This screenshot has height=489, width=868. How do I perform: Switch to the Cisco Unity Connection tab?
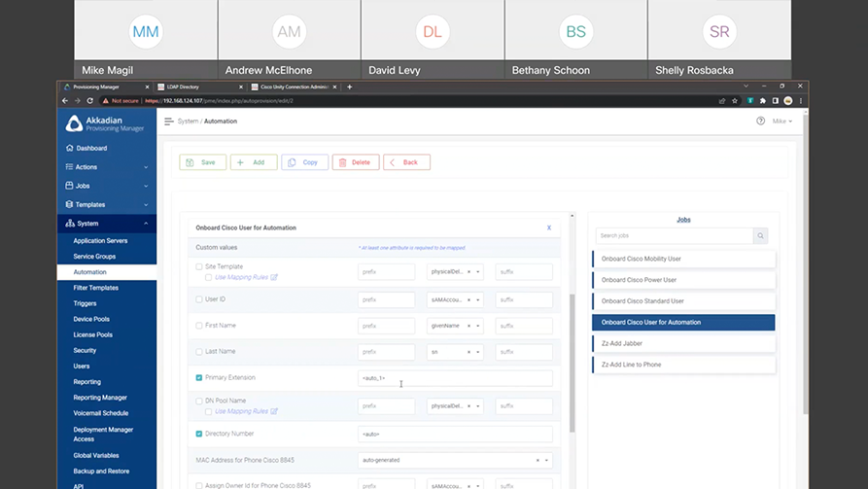(294, 87)
